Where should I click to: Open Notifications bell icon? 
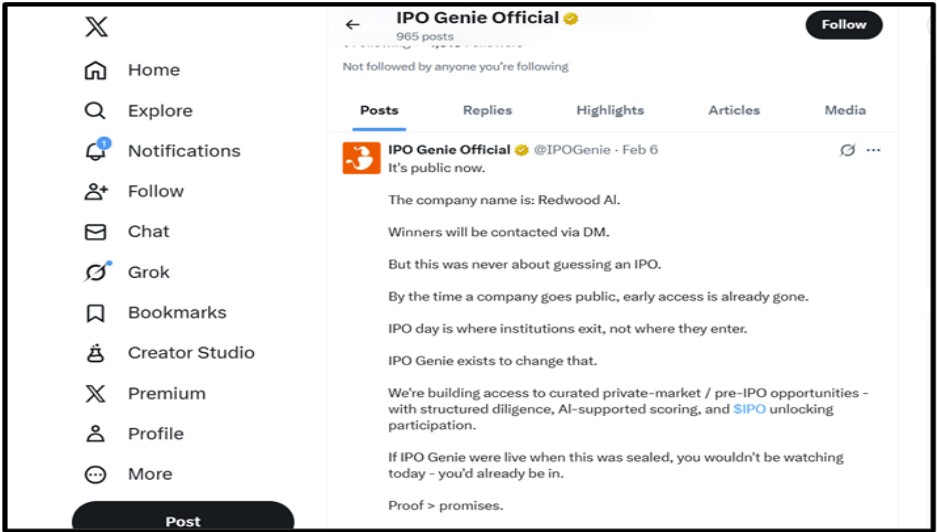coord(95,151)
